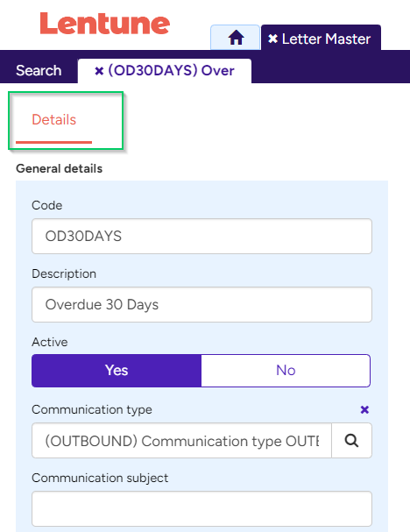The height and width of the screenshot is (532, 410).
Task: Close the (OD30DAYS) Over tab
Action: click(x=99, y=71)
